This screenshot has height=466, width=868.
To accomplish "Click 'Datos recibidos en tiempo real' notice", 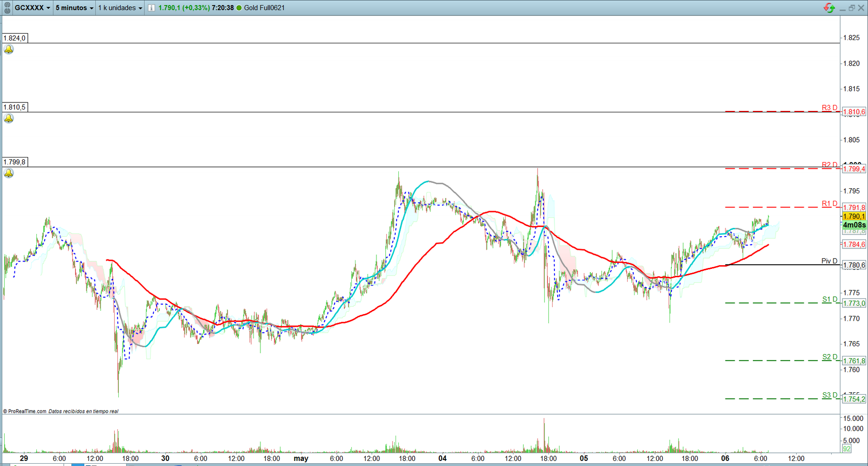I will click(x=83, y=411).
